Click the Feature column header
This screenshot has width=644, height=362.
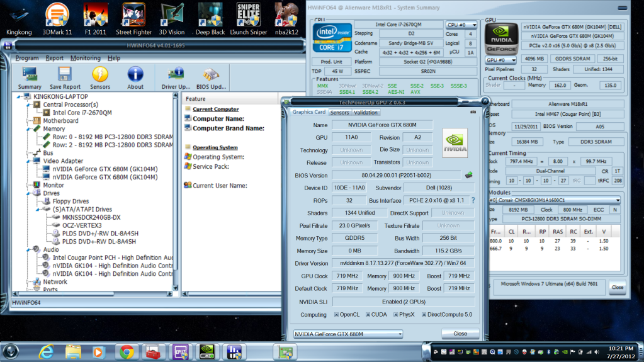click(230, 99)
